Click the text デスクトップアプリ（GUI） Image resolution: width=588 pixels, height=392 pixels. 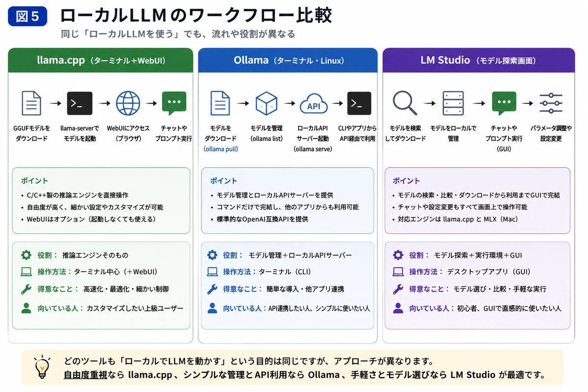coord(489,272)
